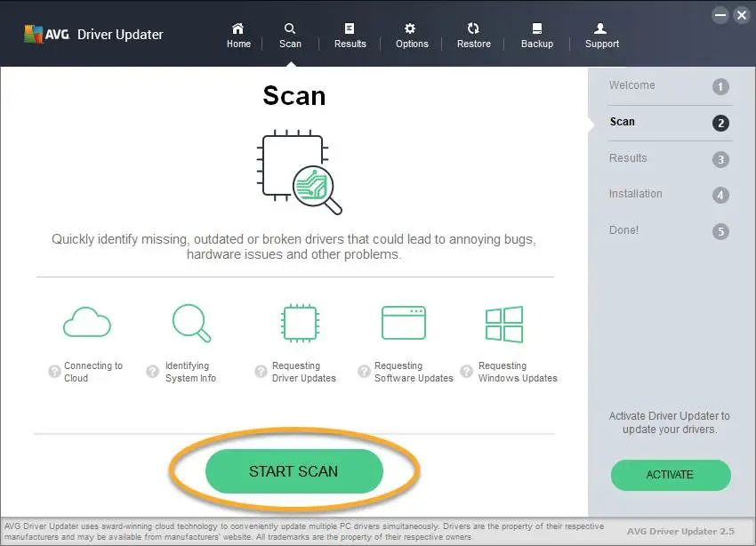Click the status icon beside Requesting Driver Updates

[261, 372]
